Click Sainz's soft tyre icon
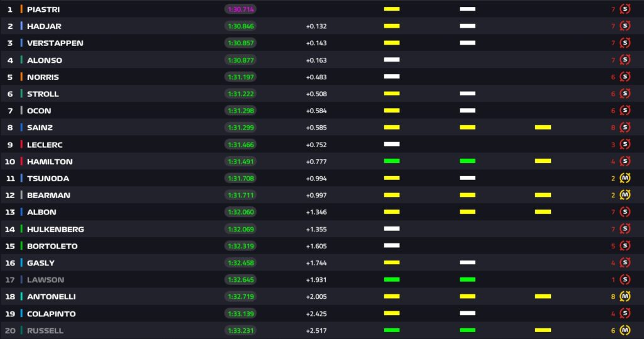Viewport: 644px width, 339px height. click(x=625, y=128)
